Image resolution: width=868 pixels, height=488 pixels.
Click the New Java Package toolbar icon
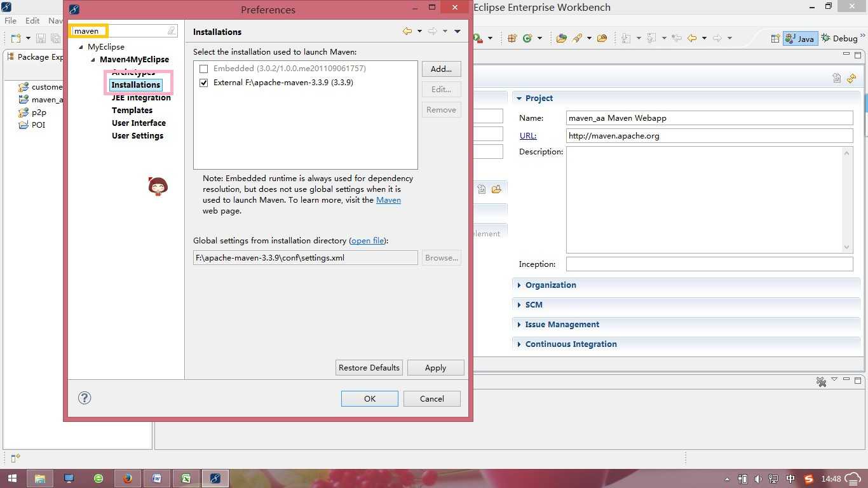pos(512,39)
